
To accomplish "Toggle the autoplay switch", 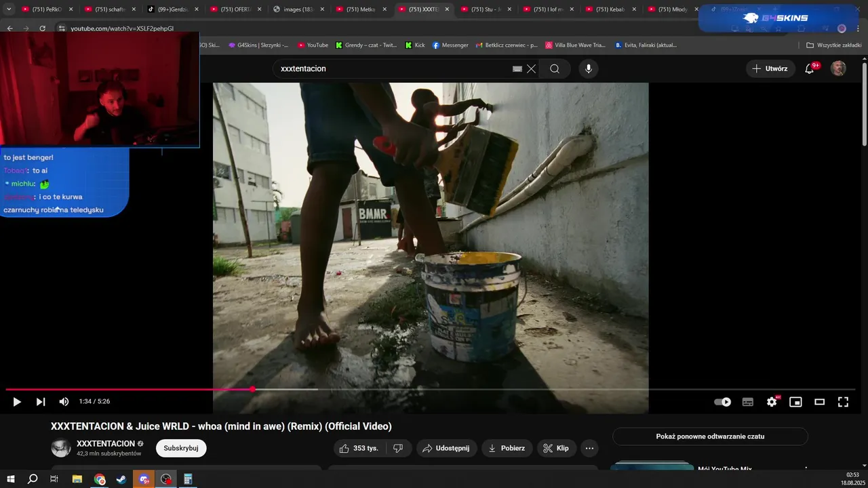I will click(723, 402).
